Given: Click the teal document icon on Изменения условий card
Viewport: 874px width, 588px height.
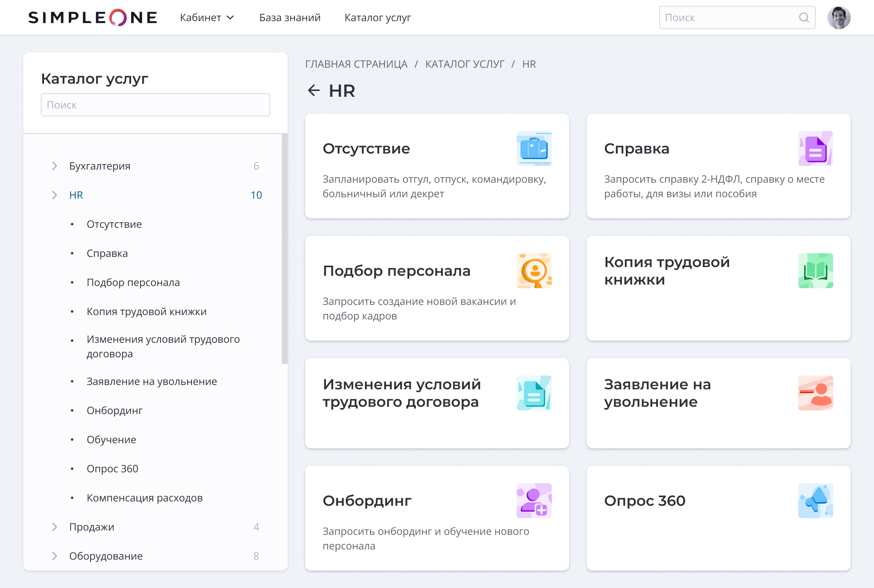Looking at the screenshot, I should [x=534, y=393].
